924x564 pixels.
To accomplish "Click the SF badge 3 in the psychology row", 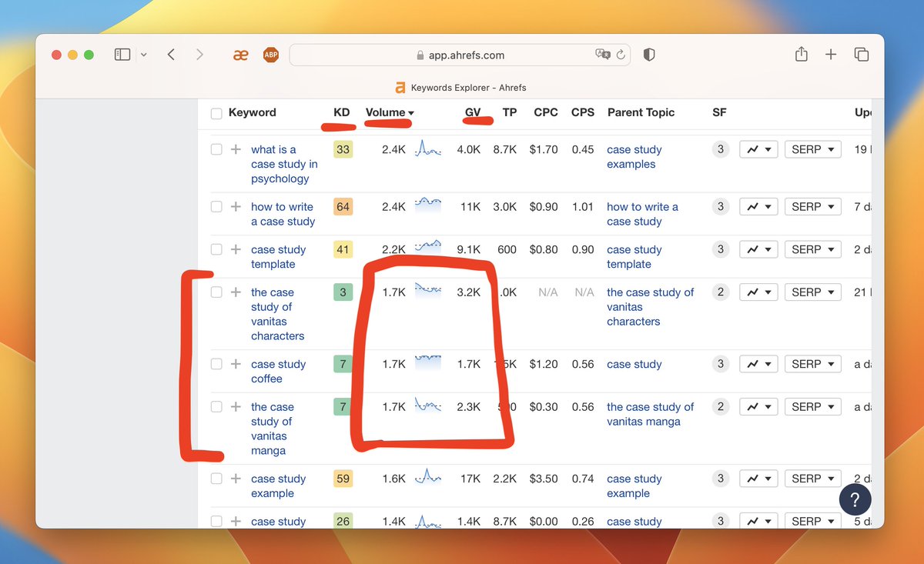I will pos(720,149).
